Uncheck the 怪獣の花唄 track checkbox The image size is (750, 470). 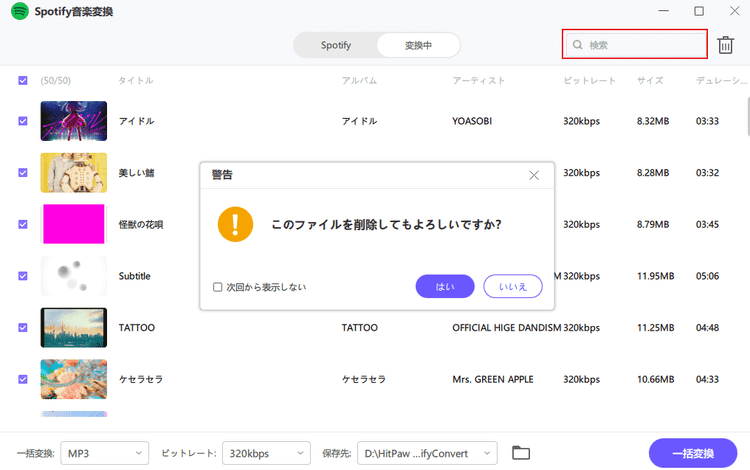(x=22, y=224)
